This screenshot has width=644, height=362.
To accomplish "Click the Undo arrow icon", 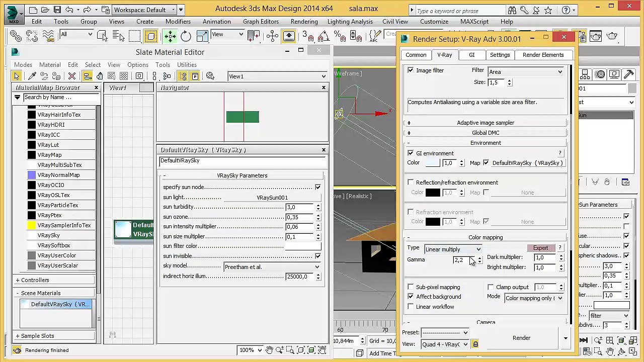I will (x=69, y=10).
